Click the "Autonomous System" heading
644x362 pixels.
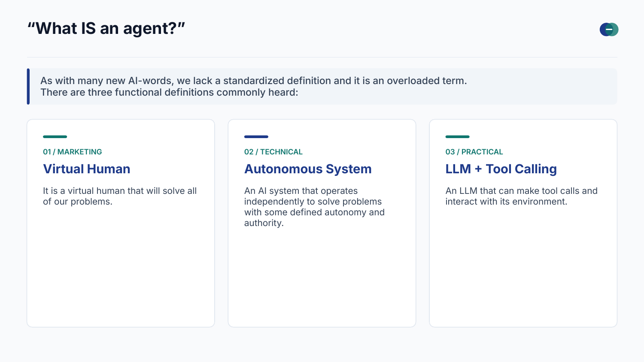(308, 169)
